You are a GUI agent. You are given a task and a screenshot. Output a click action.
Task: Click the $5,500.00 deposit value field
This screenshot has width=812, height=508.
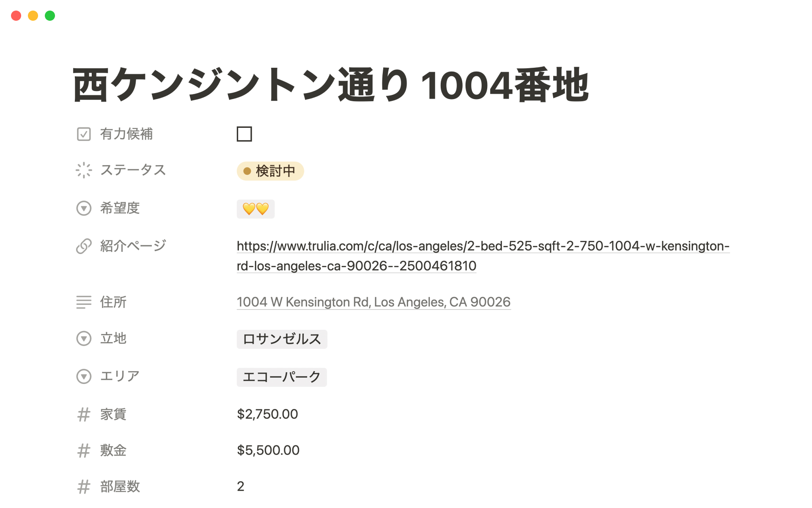coord(268,450)
